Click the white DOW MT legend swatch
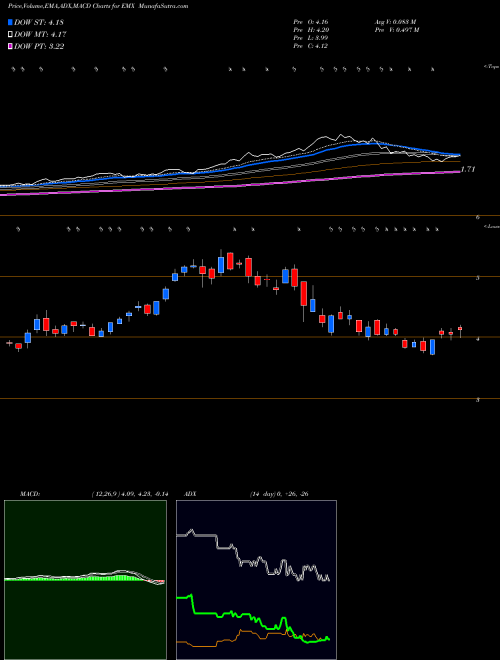This screenshot has width=500, height=660. 10,35
